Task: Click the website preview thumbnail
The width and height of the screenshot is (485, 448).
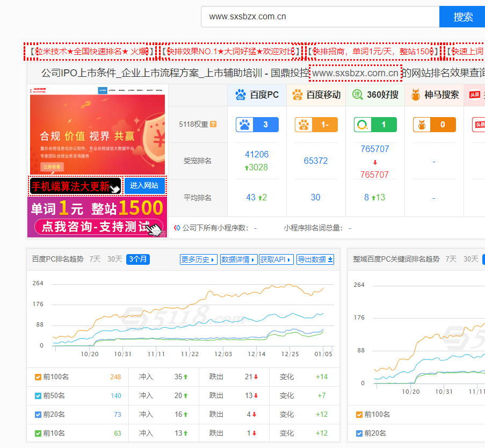Action: pyautogui.click(x=97, y=131)
